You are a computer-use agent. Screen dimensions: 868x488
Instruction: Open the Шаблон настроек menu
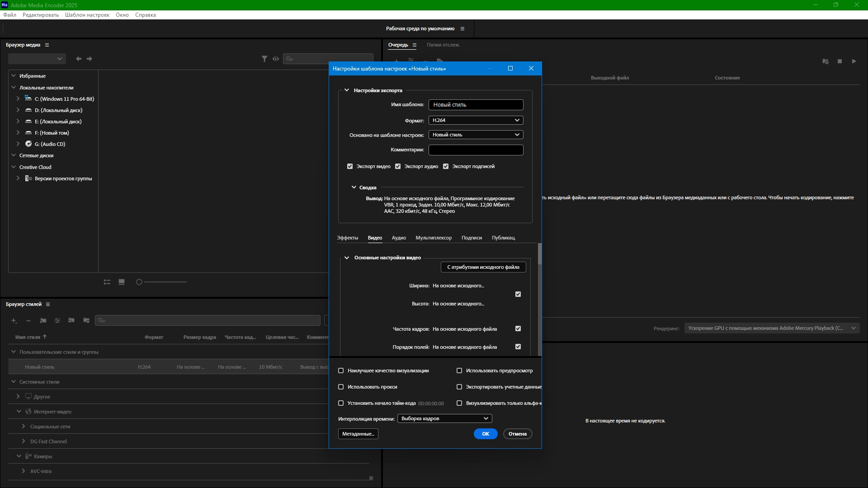coord(87,15)
